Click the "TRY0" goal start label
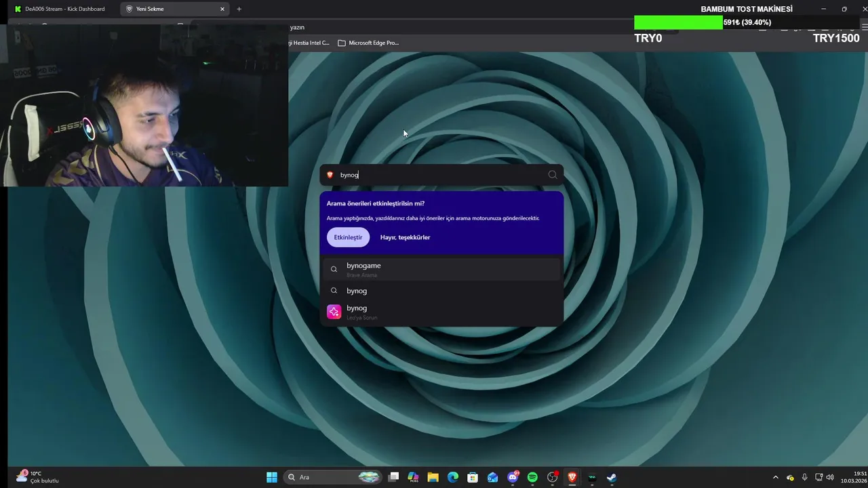 point(648,38)
